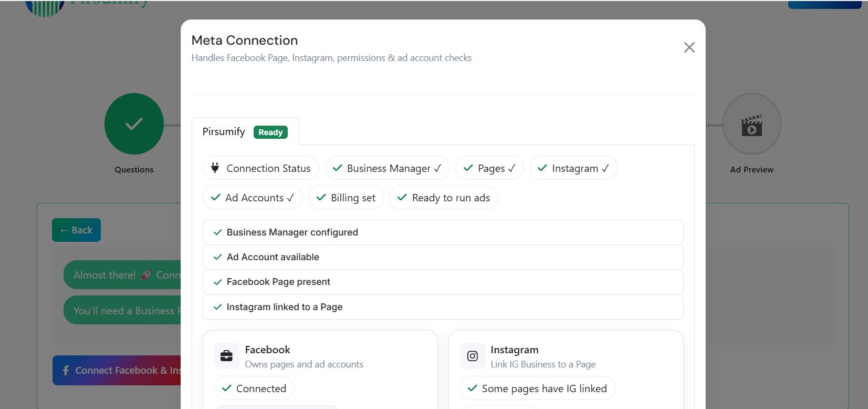Screen dimensions: 868x409
Task: Click the Connected status chip
Action: click(254, 388)
